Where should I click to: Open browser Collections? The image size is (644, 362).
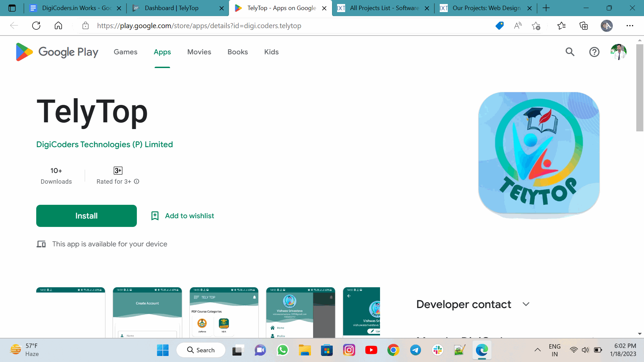coord(584,26)
